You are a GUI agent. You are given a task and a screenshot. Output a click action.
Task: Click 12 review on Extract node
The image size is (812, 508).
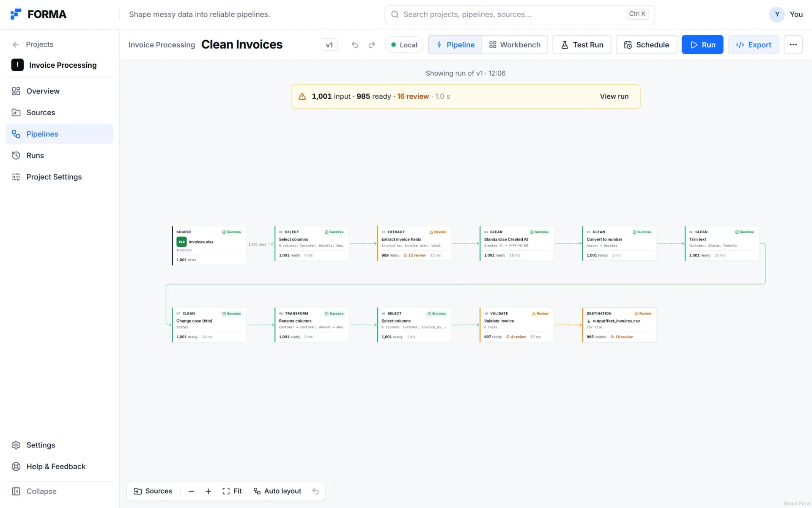click(415, 255)
